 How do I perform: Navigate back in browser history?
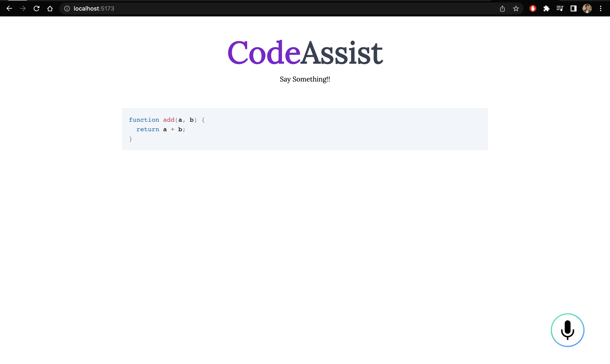tap(9, 8)
